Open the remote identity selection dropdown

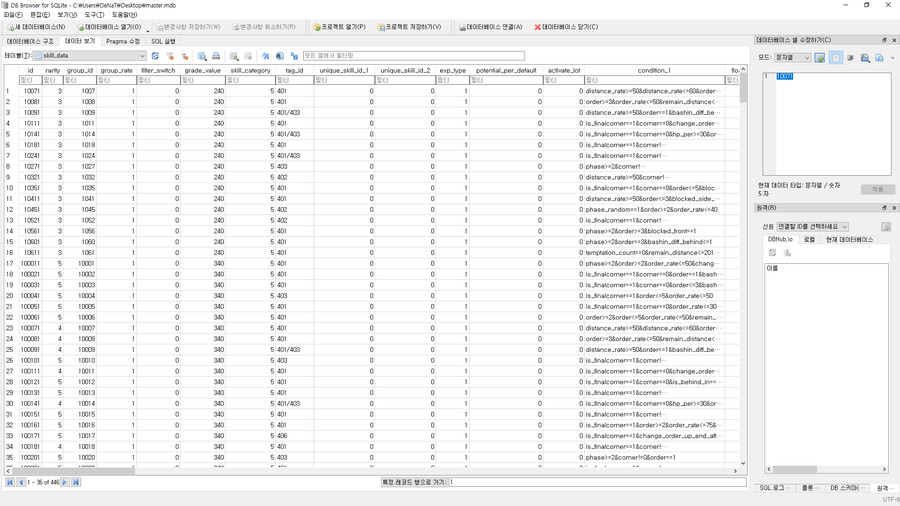812,227
